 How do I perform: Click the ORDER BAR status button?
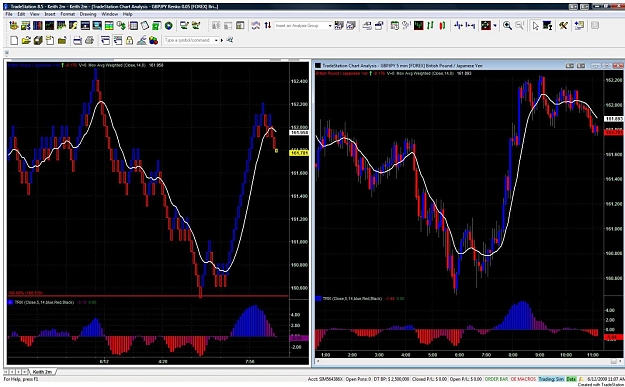coord(496,379)
